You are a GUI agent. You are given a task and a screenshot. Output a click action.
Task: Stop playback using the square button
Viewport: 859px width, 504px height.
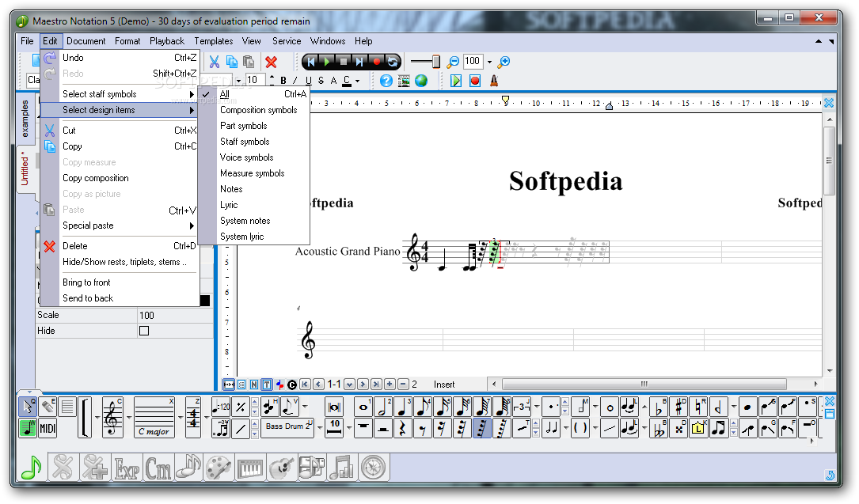click(343, 62)
